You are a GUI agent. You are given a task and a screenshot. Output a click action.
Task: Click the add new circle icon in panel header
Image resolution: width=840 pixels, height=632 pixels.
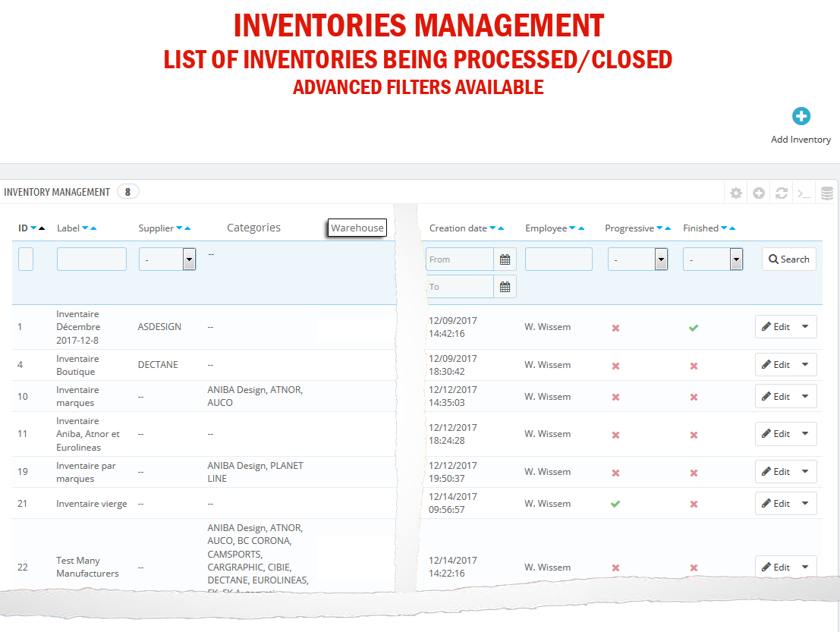click(758, 193)
